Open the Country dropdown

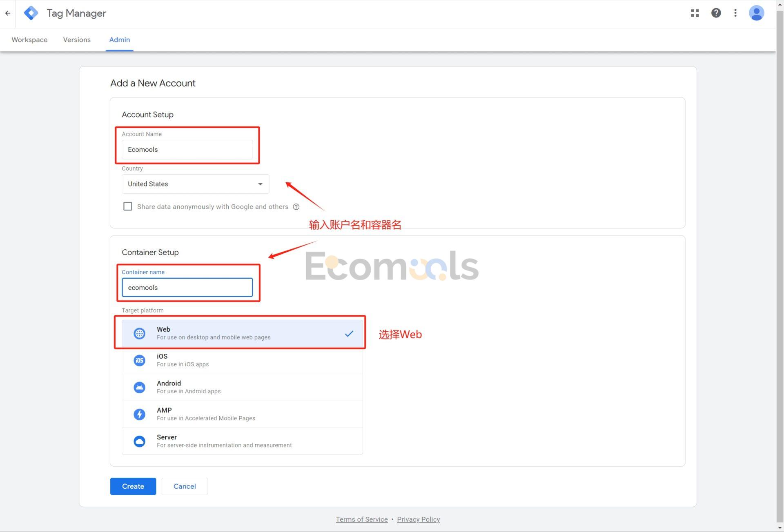coord(195,184)
